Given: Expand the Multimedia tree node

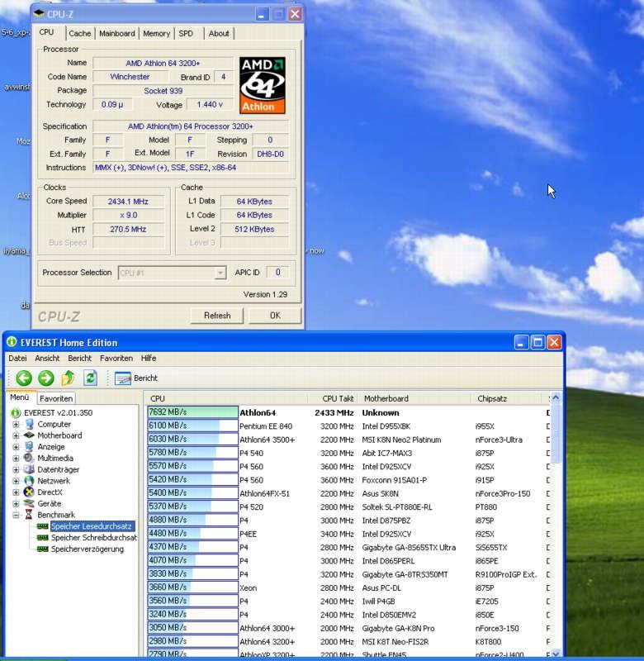Looking at the screenshot, I should click(x=16, y=459).
